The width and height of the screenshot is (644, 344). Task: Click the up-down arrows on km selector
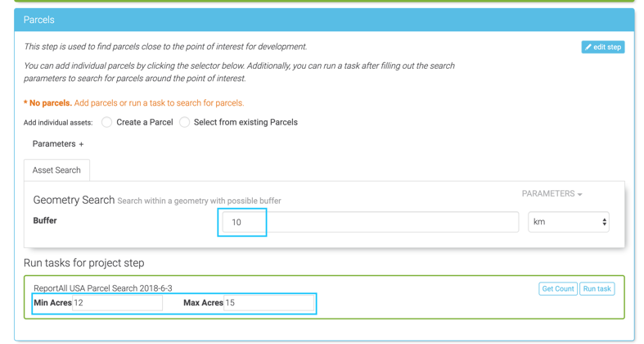tap(604, 222)
